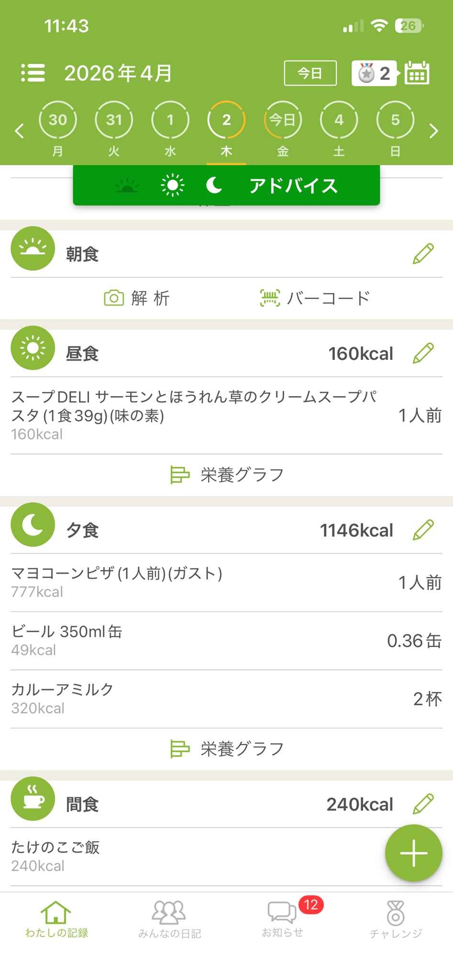453x980 pixels.
Task: Tap the green plus floating button
Action: 413,853
